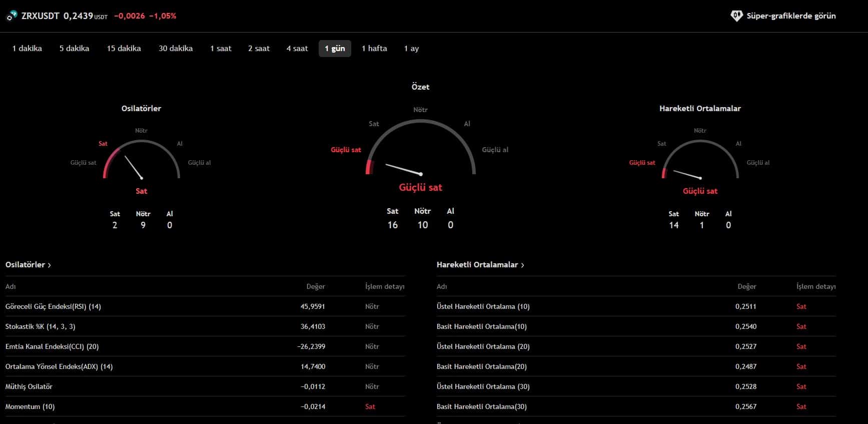Select the 1 dakika timeframe tab
The width and height of the screenshot is (868, 424).
[27, 49]
